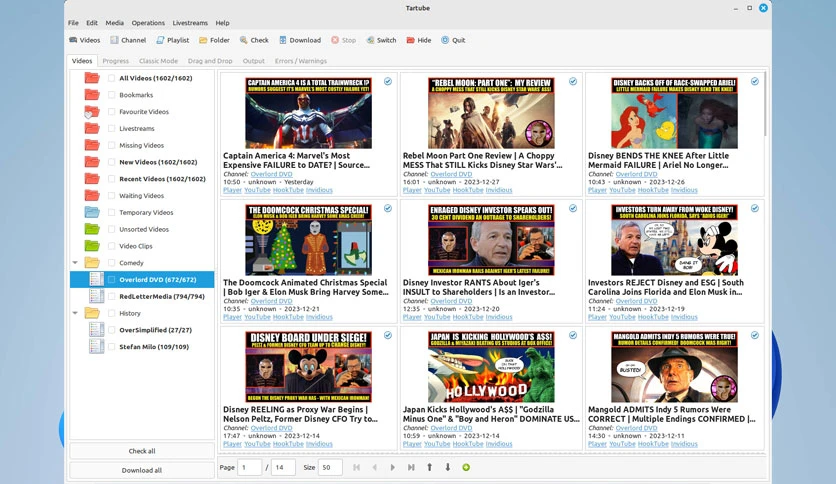Open Invidious link for Disney BENDS THE KNEE video

tap(684, 190)
